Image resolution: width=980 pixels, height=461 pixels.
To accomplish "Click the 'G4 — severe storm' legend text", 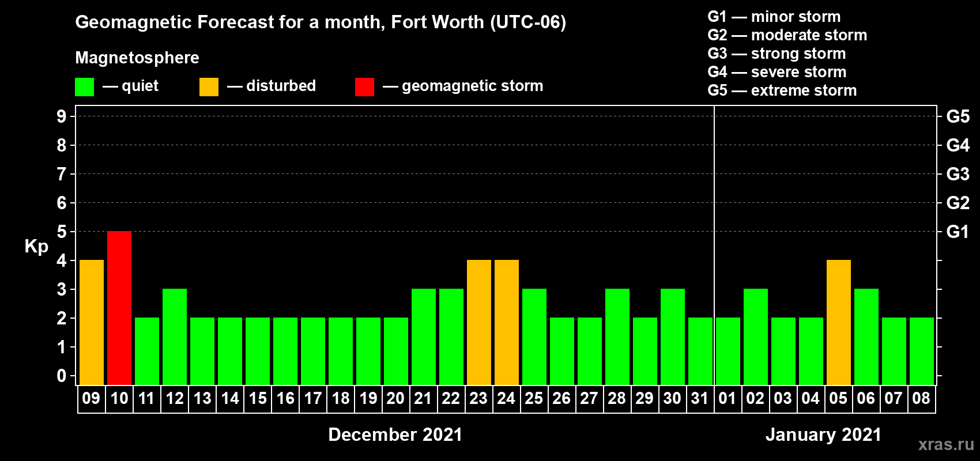I will pos(777,72).
